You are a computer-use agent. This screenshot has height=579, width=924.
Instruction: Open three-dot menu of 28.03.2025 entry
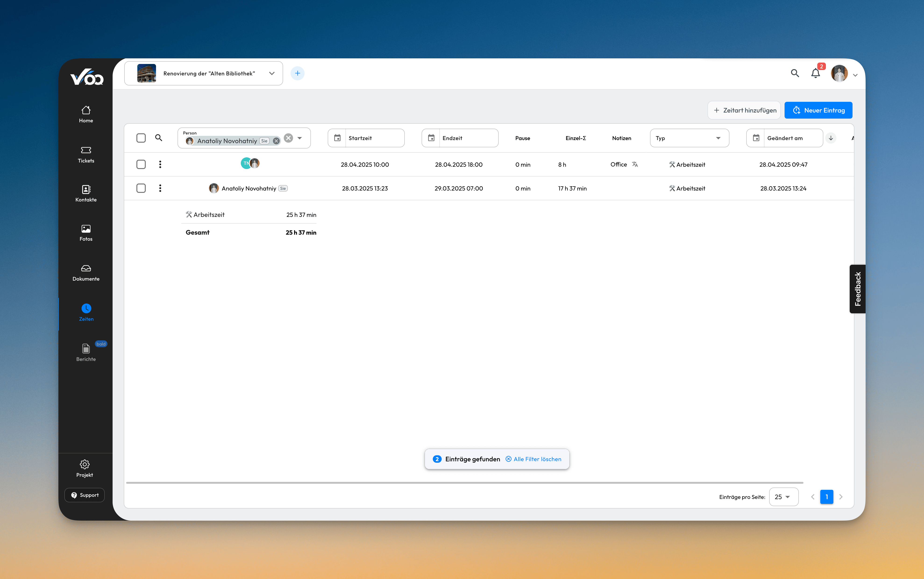point(160,188)
